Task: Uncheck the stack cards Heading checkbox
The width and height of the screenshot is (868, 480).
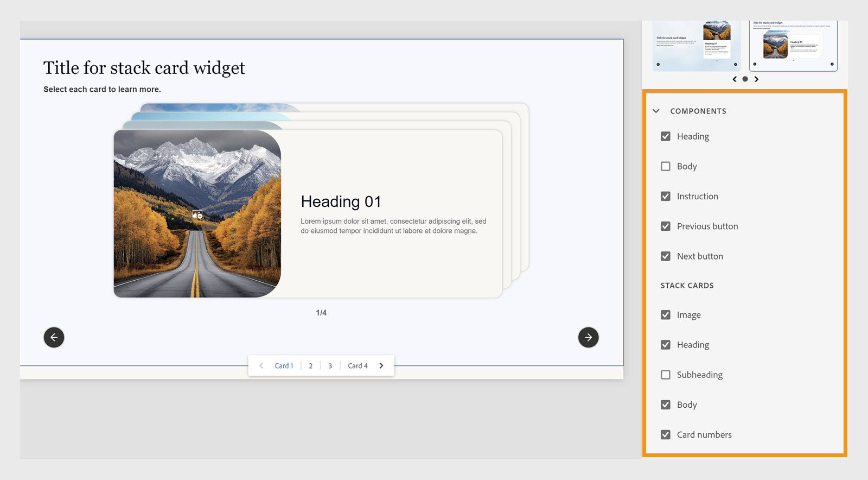Action: click(x=666, y=344)
